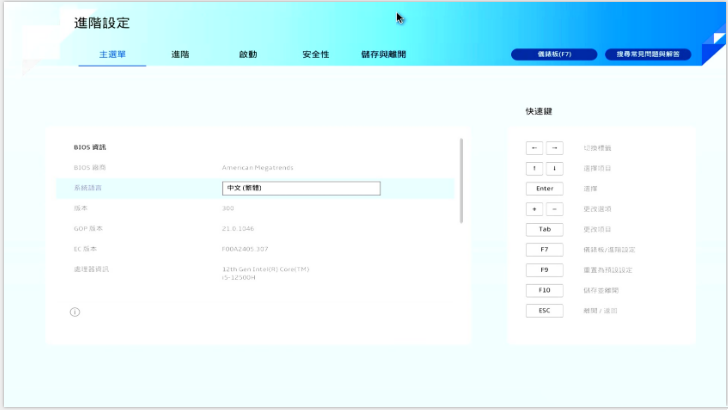Click the BIOS 廠商 label
Viewport: 728px width, 410px height.
(90, 168)
